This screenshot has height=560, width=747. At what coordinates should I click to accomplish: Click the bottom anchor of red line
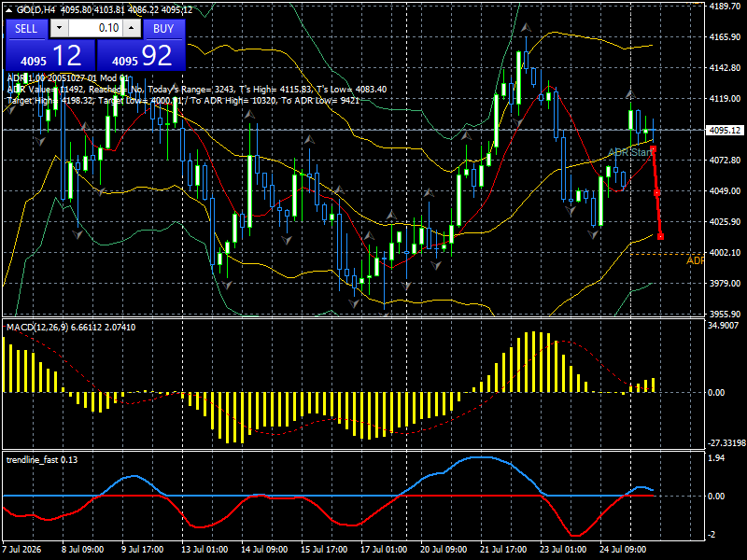(660, 237)
